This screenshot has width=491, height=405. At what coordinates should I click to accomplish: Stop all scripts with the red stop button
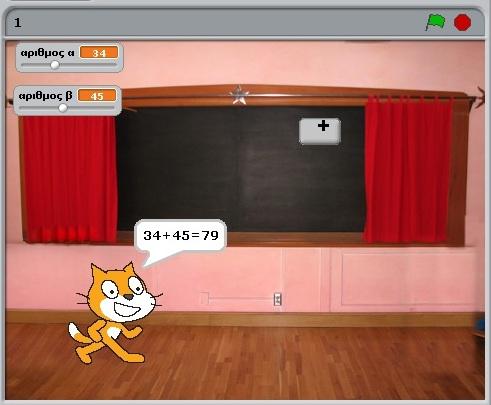click(463, 22)
